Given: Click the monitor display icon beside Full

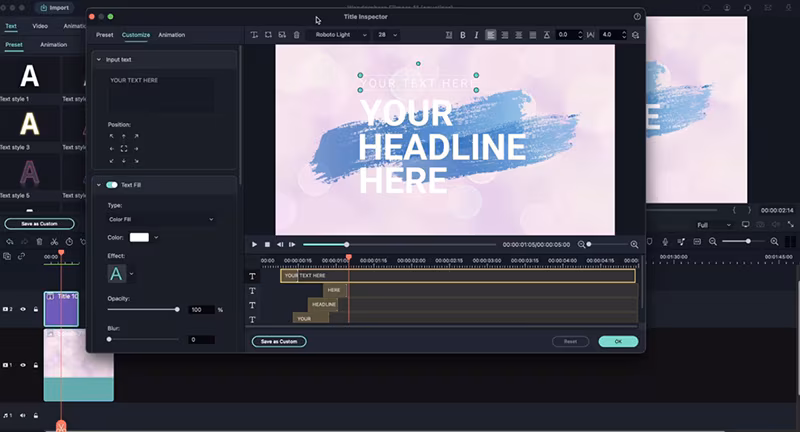Looking at the screenshot, I should click(x=745, y=224).
